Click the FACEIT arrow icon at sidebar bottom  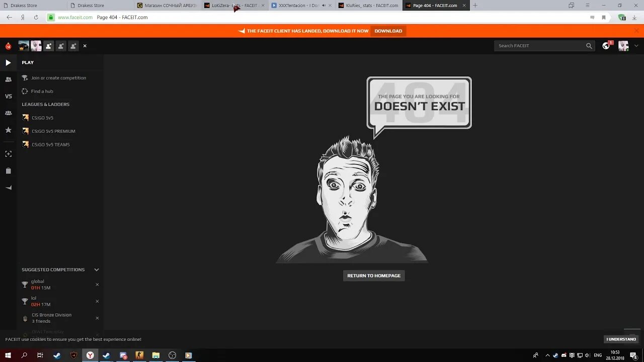coord(8,188)
